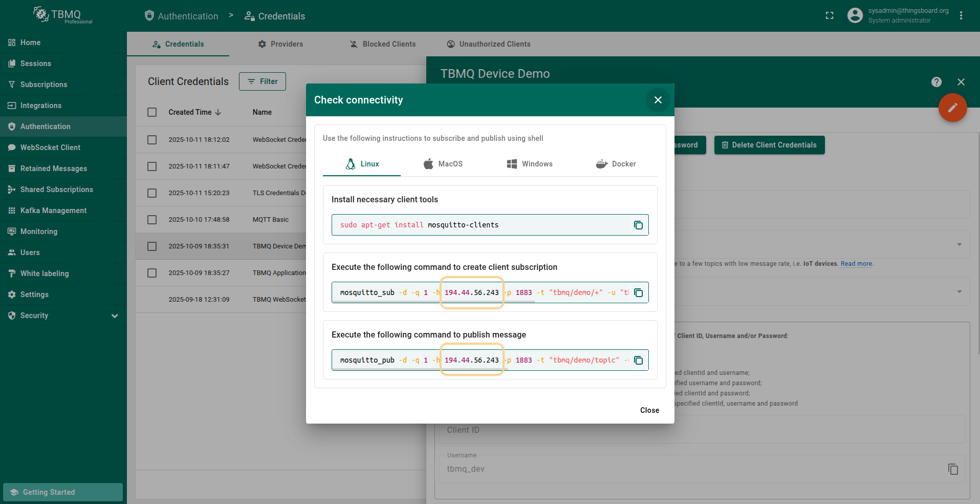Follow the Read more link
The image size is (980, 504).
[856, 264]
